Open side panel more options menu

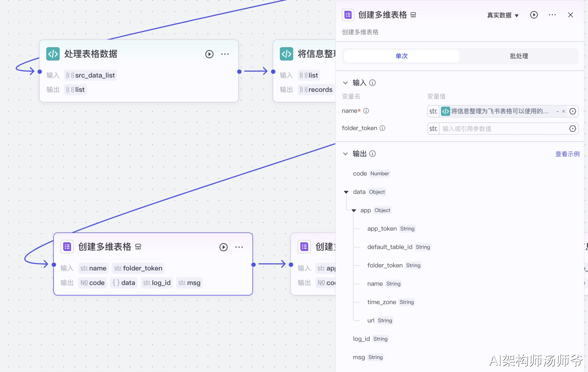tap(552, 15)
